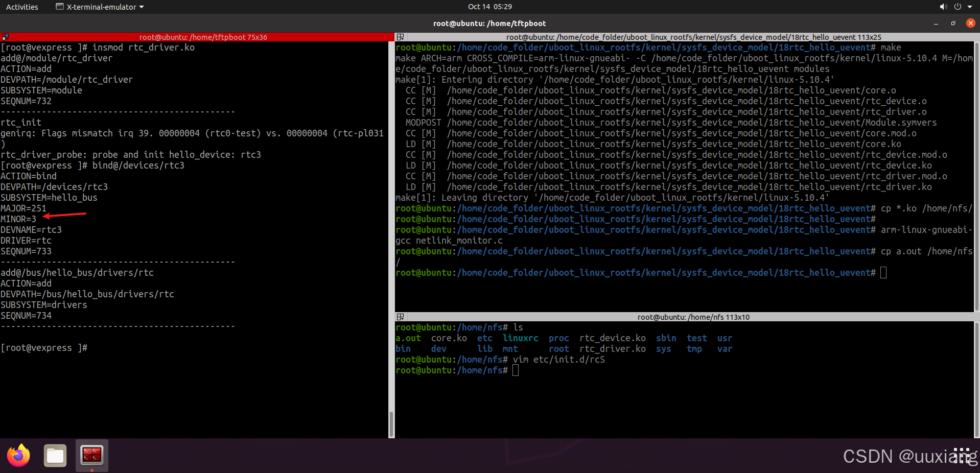Launch Firefox from the dock
Image resolution: width=980 pixels, height=473 pixels.
[18, 456]
